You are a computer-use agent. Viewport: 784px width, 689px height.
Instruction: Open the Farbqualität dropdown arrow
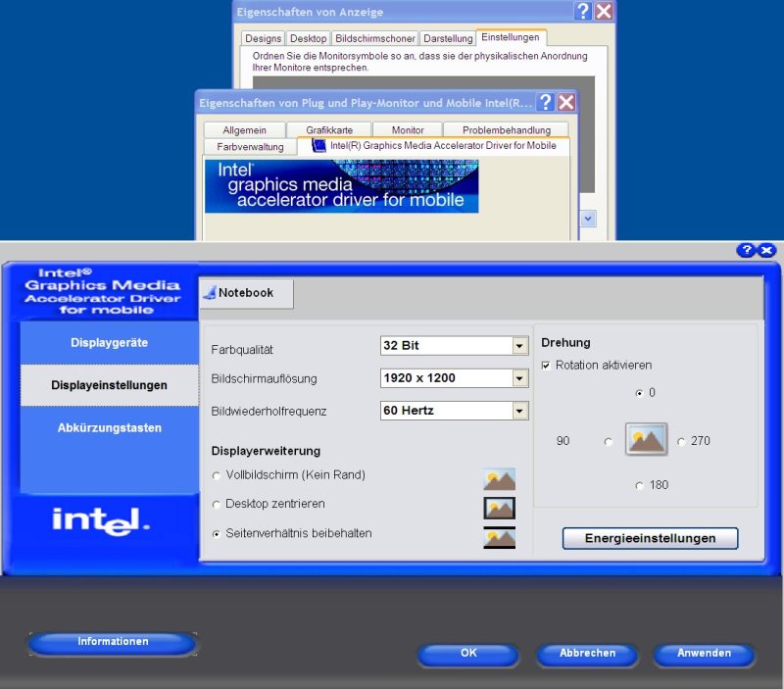tap(519, 346)
